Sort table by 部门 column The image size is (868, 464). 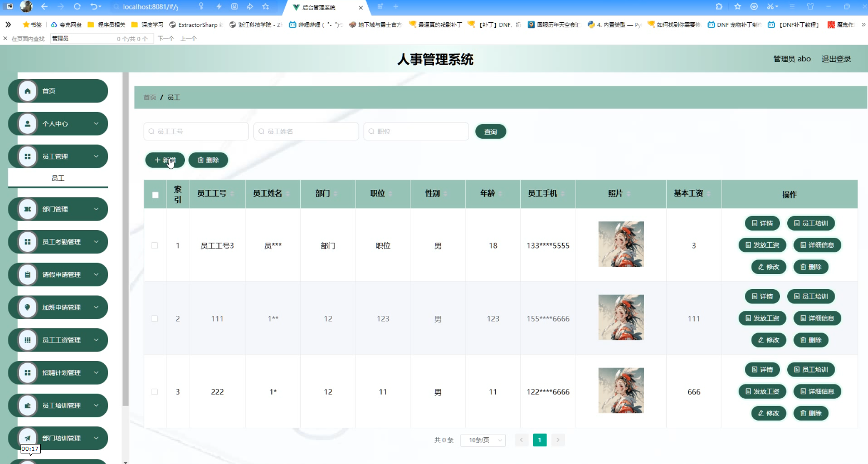[335, 194]
